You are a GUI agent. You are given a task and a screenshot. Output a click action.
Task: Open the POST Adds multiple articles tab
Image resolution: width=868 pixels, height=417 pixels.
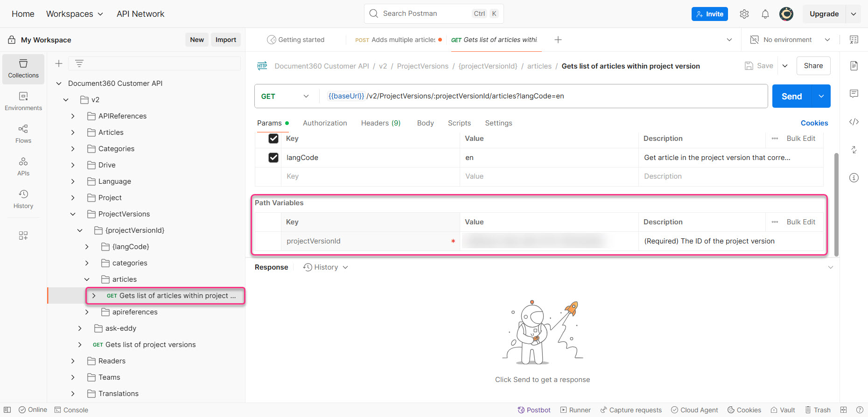click(x=399, y=40)
